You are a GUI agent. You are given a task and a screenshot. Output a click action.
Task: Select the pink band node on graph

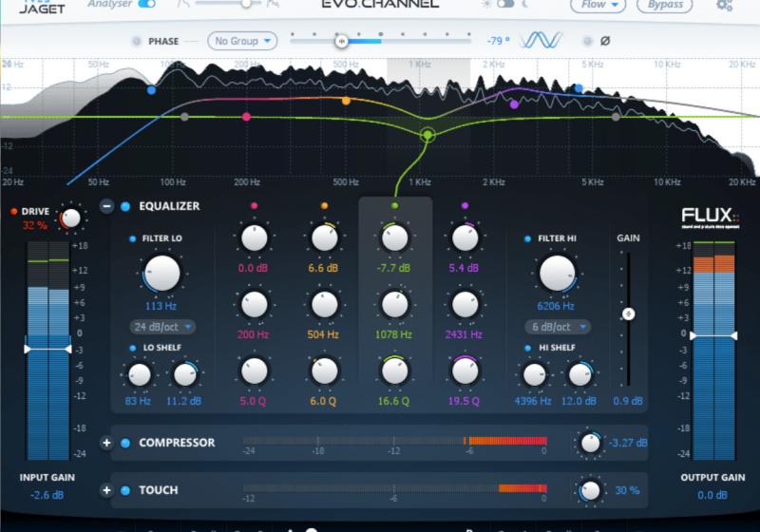(246, 116)
